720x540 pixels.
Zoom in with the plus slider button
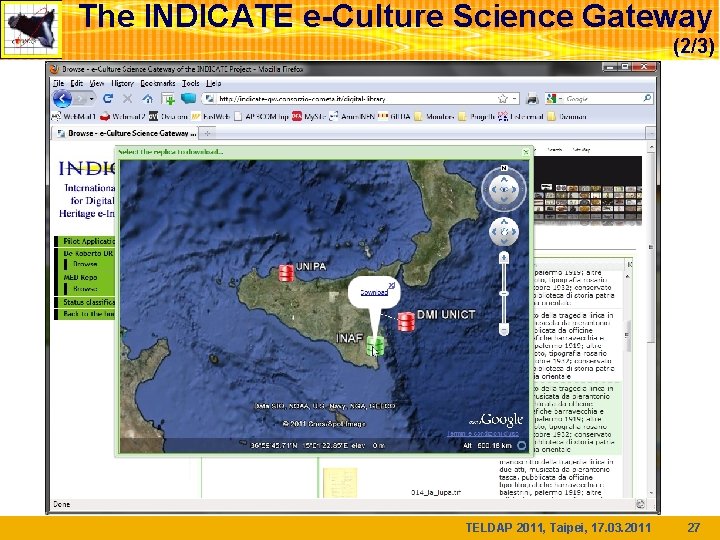(504, 258)
